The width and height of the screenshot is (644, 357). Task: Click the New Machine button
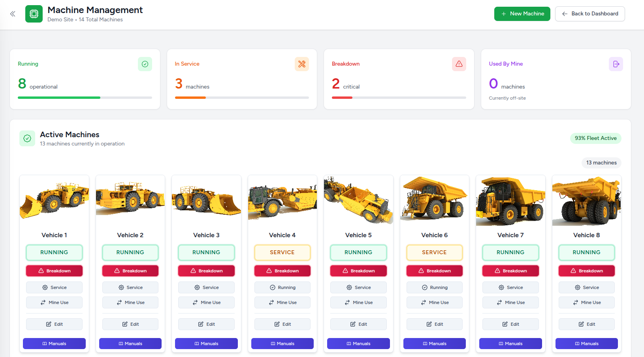522,13
